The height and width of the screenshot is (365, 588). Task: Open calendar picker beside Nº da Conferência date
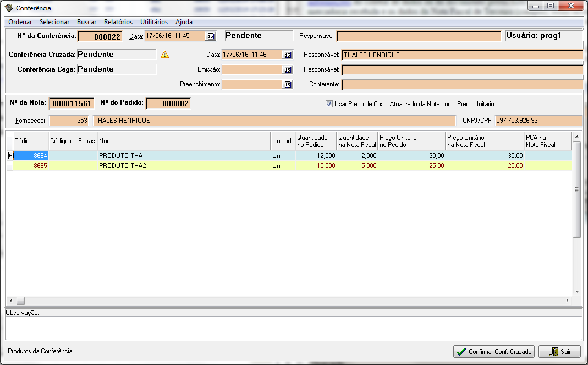point(211,36)
